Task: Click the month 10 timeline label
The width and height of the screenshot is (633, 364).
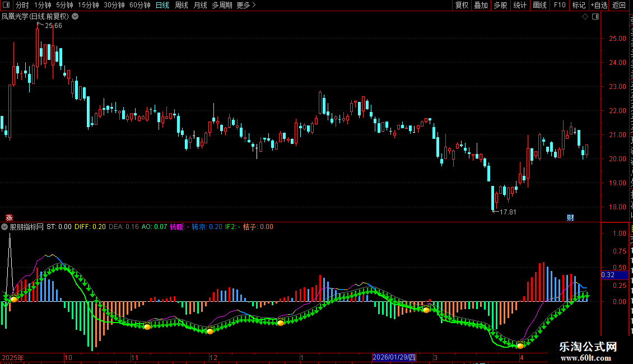Action: (x=68, y=357)
